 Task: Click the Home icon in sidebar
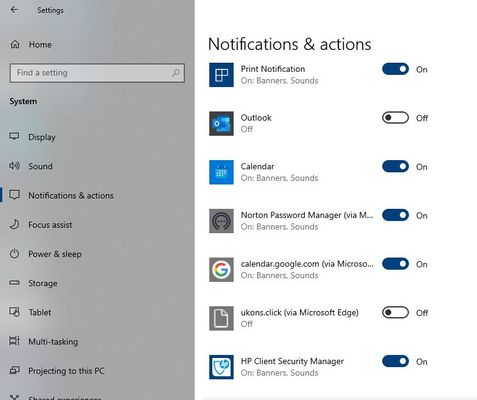coord(15,44)
